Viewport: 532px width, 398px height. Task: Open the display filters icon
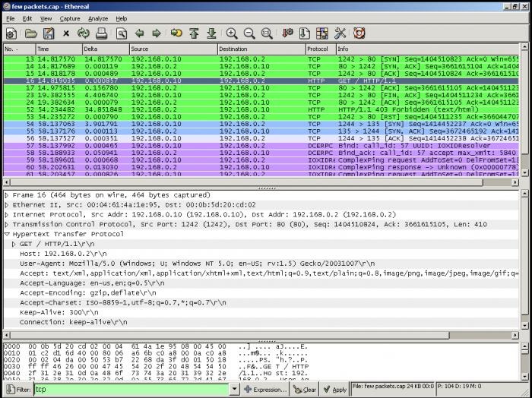click(x=304, y=33)
